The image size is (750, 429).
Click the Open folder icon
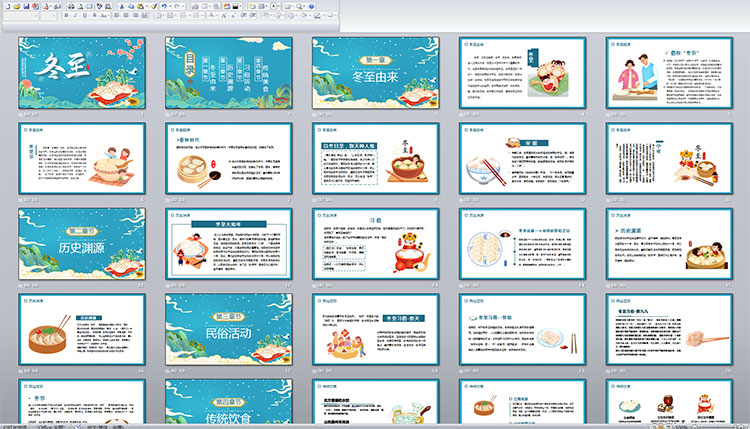click(x=16, y=6)
